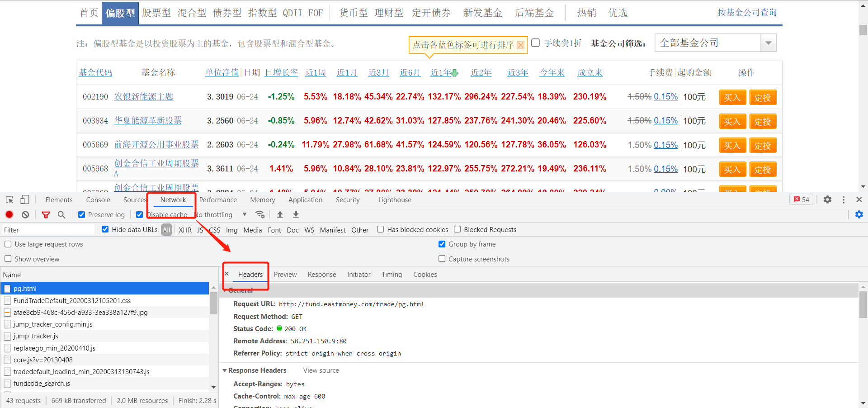Open the 全部基金公司 company dropdown
Image resolution: width=868 pixels, height=408 pixels.
(716, 43)
